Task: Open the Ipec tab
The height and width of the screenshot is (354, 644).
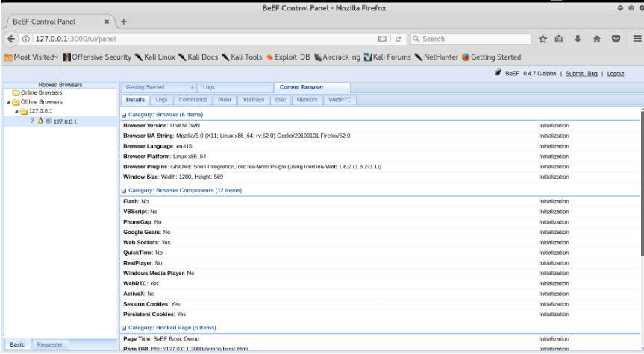Action: click(x=281, y=100)
